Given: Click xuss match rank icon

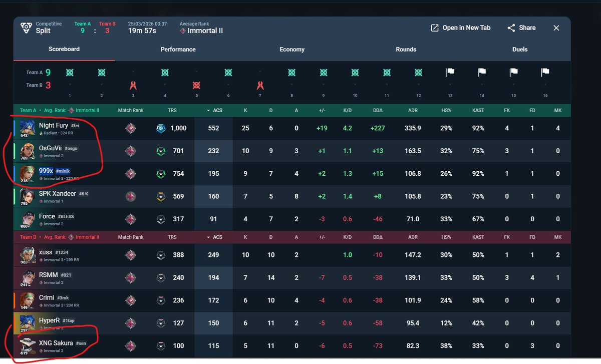Looking at the screenshot, I should click(x=131, y=255).
